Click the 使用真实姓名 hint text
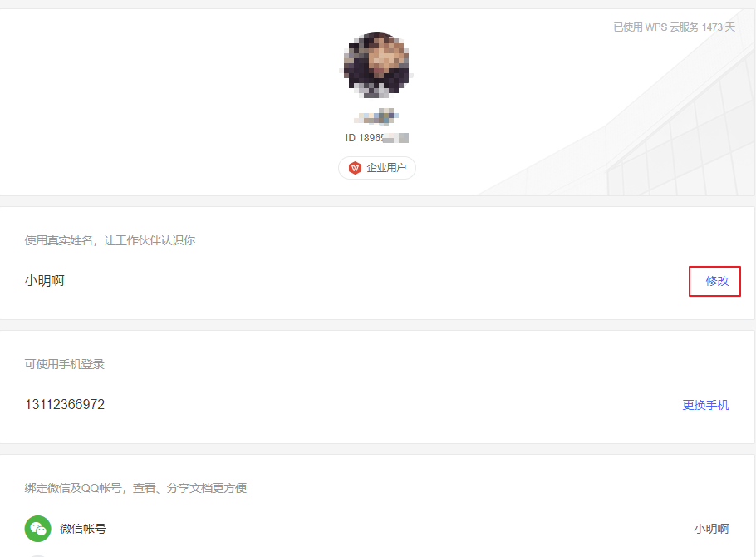Viewport: 756px width, 557px height. tap(110, 240)
